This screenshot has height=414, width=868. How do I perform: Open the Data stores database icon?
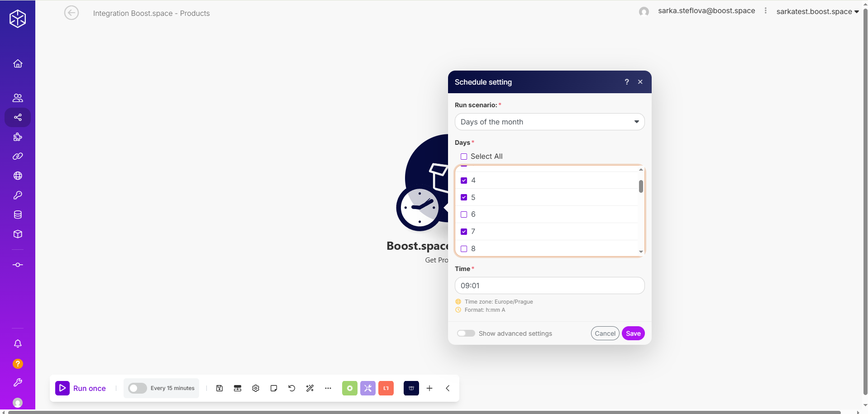coord(18,215)
